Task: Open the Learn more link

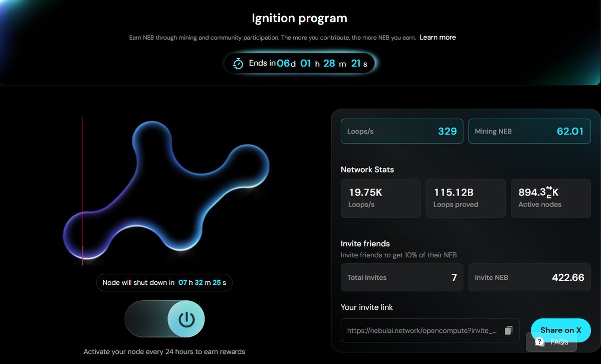Action: 438,37
